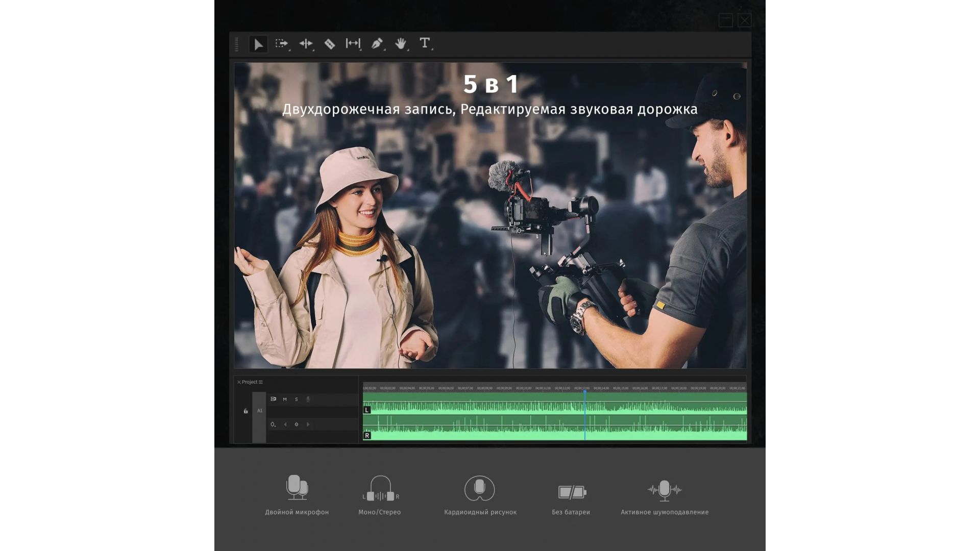Select the Slip tool
The image size is (980, 551).
point(353,44)
